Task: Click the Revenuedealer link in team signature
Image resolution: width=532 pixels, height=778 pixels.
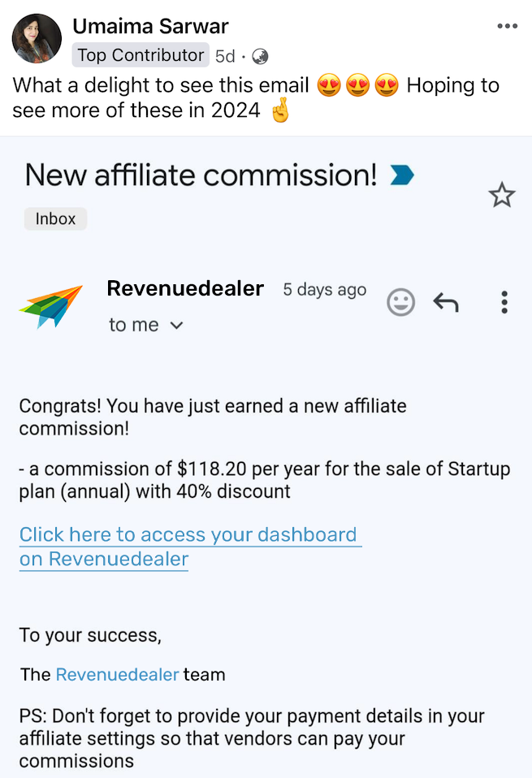Action: (x=117, y=675)
